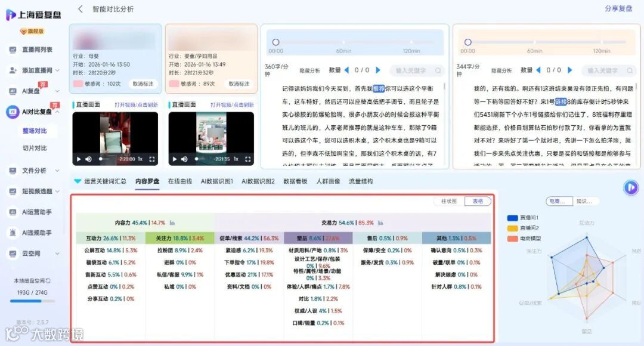Previous match arrow in 360字/分钟 transcript
The width and height of the screenshot is (644, 346).
point(346,70)
